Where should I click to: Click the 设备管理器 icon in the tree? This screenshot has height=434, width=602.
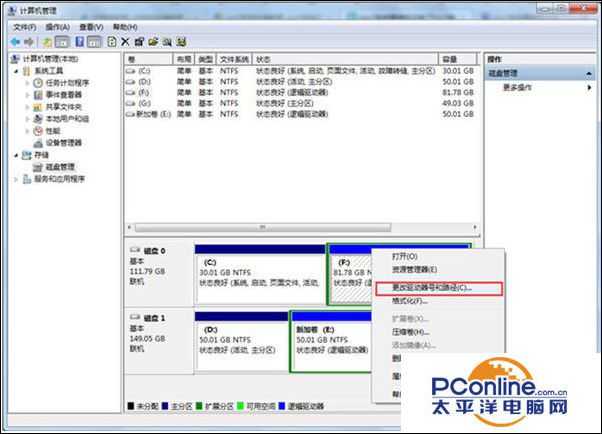click(x=38, y=143)
